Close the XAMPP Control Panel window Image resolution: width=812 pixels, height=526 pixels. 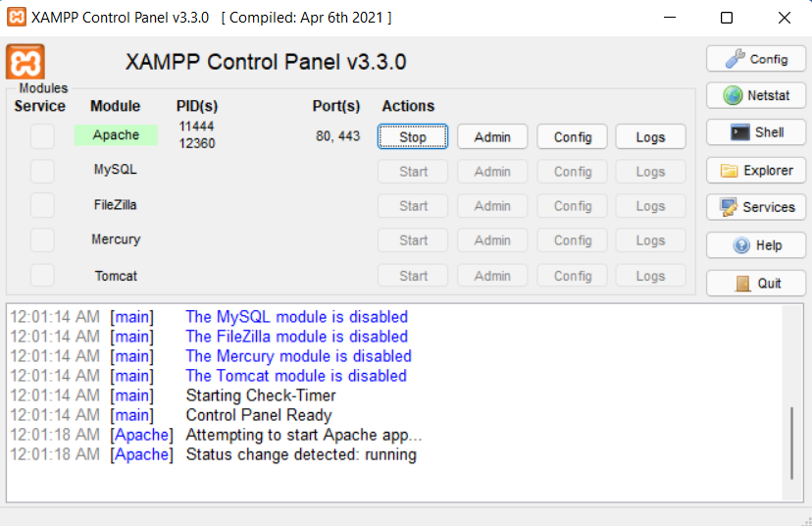coord(784,18)
